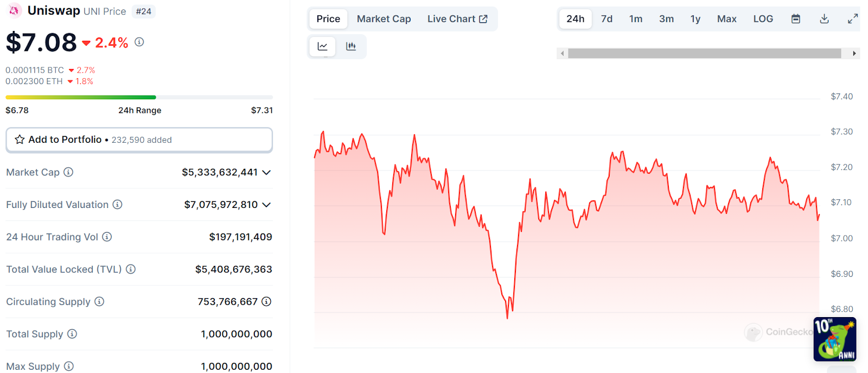Click the $7.08 current price

coord(41,42)
